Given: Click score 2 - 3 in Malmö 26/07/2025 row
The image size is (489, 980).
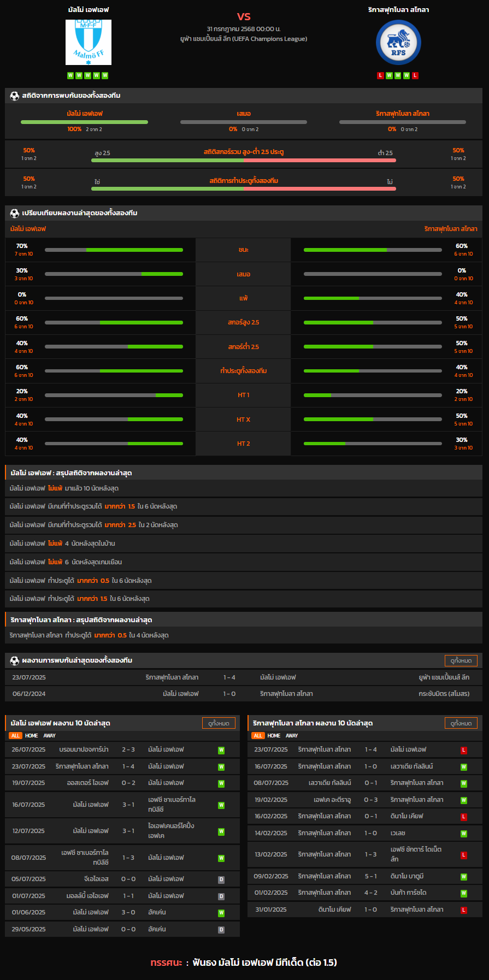Looking at the screenshot, I should tap(128, 750).
